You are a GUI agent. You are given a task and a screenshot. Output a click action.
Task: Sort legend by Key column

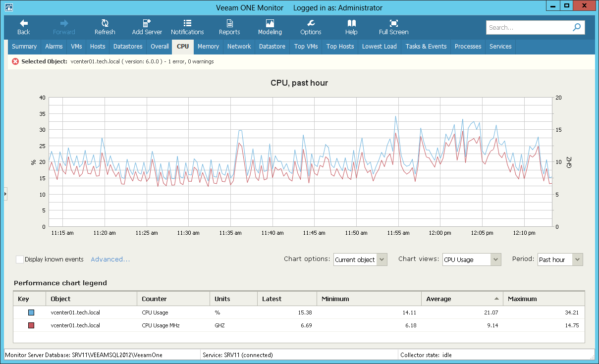29,299
